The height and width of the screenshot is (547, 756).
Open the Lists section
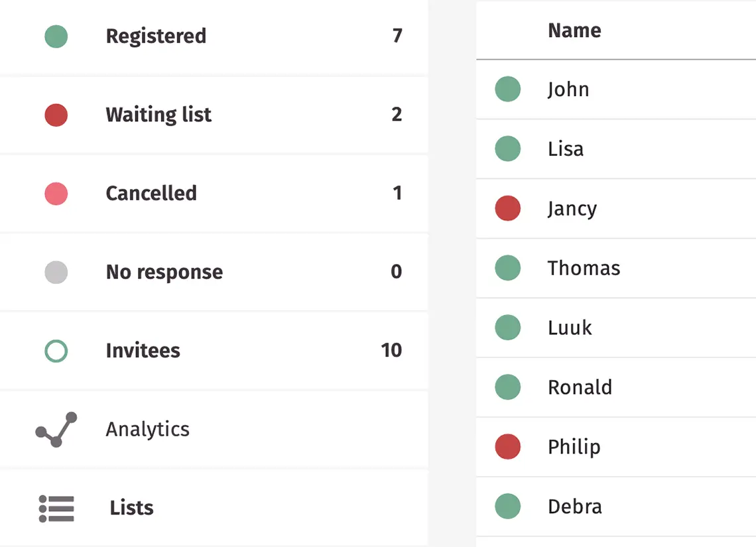[131, 508]
